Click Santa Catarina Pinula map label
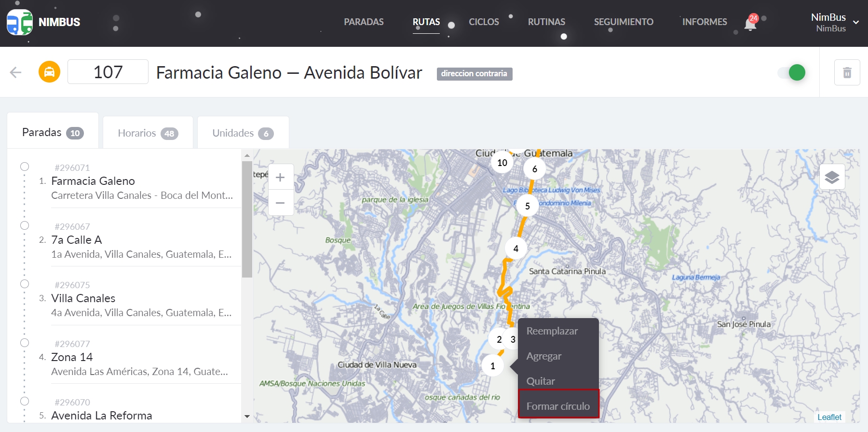Screen dimensions: 868x432 click(x=567, y=271)
